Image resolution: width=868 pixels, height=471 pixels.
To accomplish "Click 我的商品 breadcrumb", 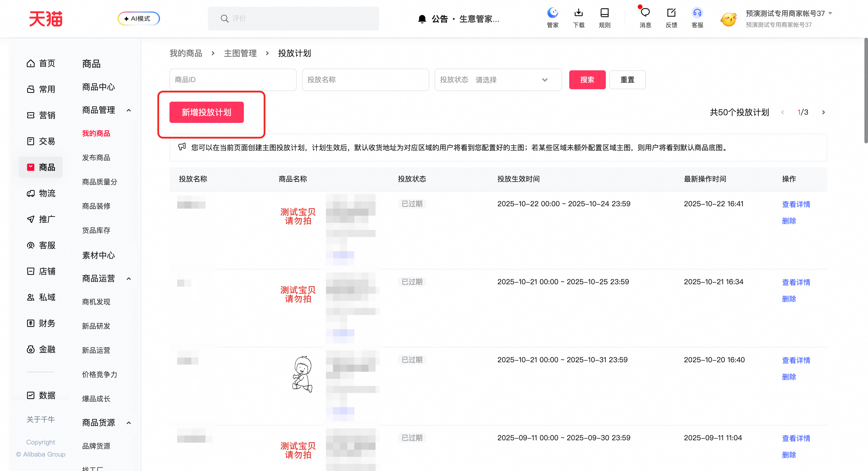I will [186, 53].
